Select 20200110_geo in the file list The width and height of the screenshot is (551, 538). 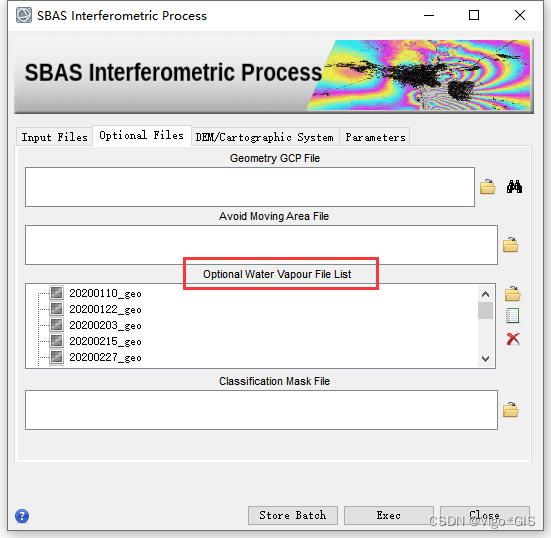105,293
